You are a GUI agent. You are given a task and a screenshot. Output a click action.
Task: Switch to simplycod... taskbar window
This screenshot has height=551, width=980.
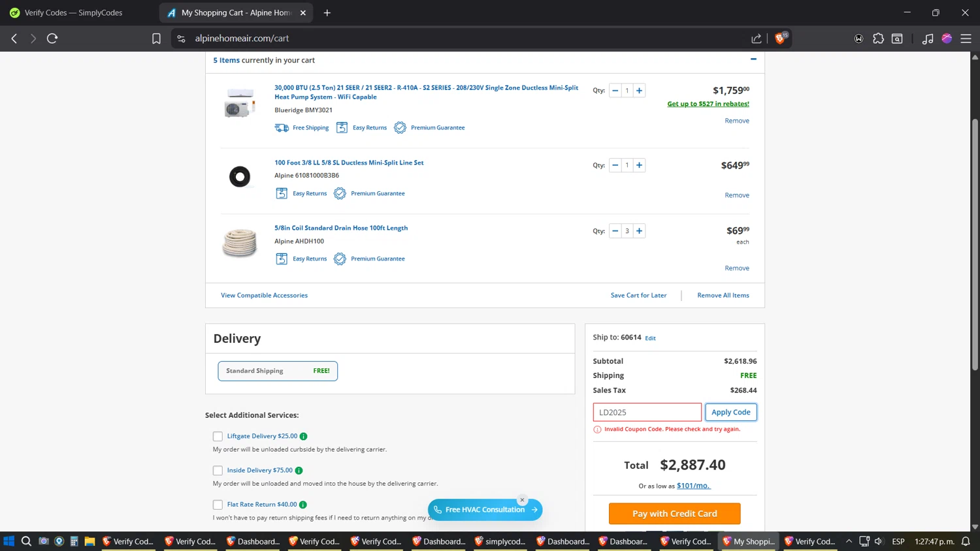[x=499, y=541]
